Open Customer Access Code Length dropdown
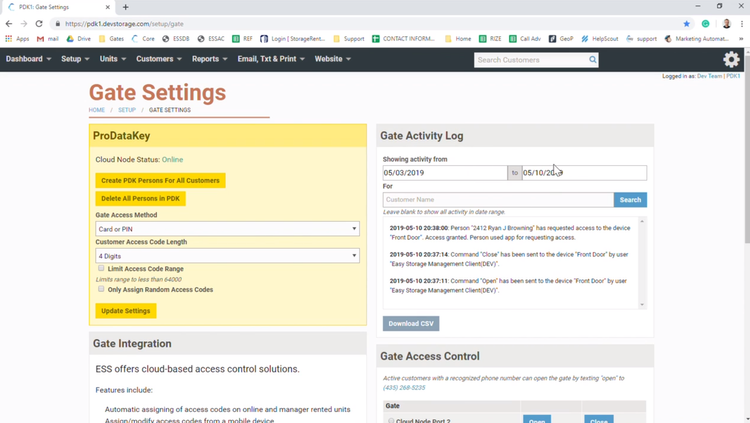The height and width of the screenshot is (423, 750). point(227,256)
